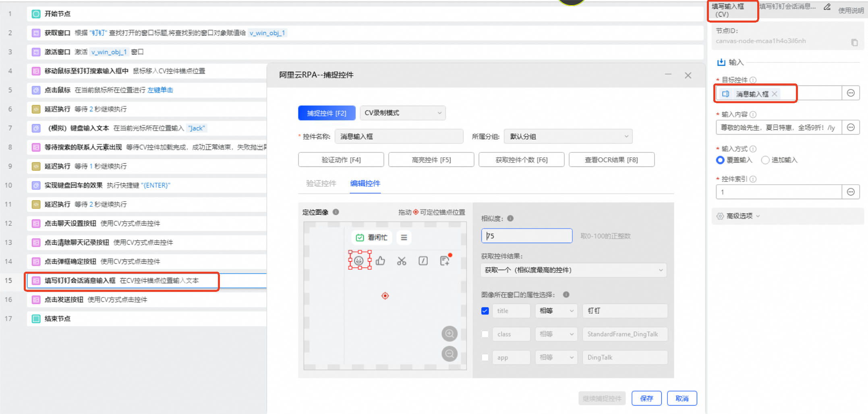The width and height of the screenshot is (868, 414).
Task: Select the 追加输入 radio option
Action: 765,160
